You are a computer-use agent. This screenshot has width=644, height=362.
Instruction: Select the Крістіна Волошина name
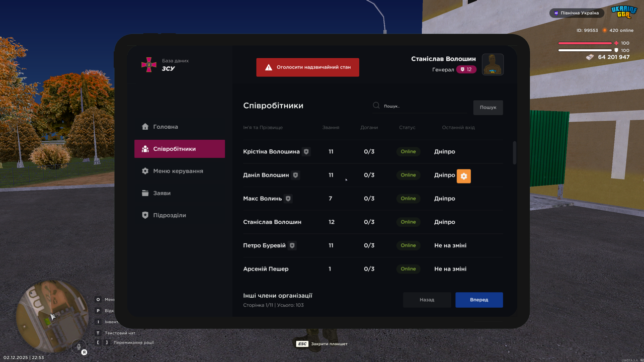[271, 151]
